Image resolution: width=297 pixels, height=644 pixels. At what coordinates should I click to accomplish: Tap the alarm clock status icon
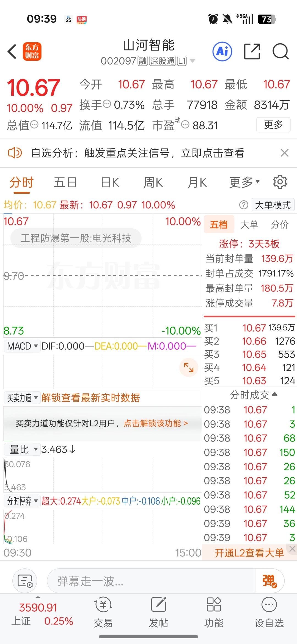coord(213,19)
